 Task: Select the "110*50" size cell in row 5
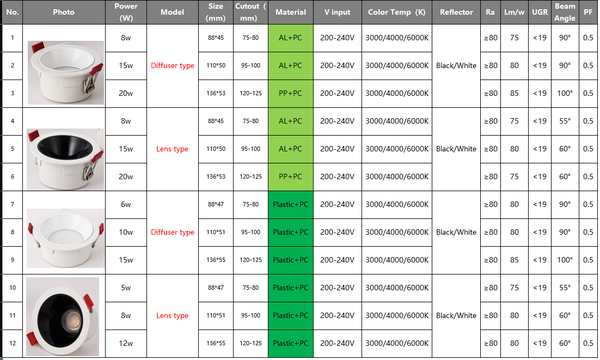pos(216,149)
